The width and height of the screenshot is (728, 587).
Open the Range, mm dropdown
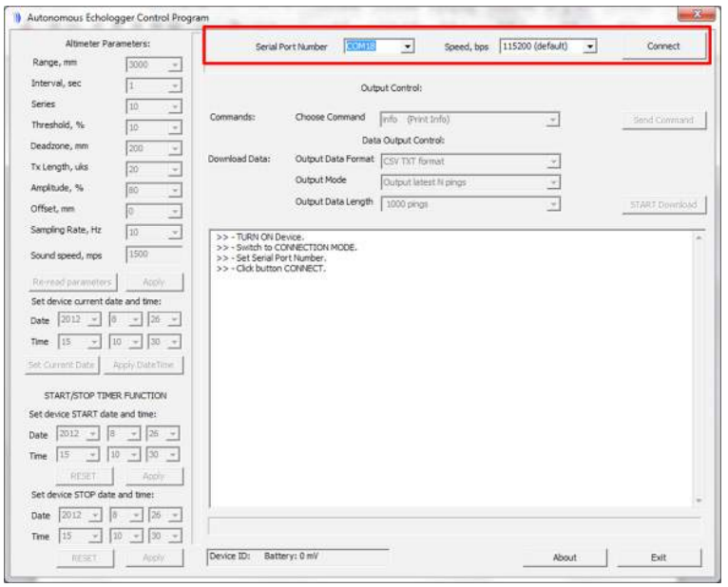175,65
